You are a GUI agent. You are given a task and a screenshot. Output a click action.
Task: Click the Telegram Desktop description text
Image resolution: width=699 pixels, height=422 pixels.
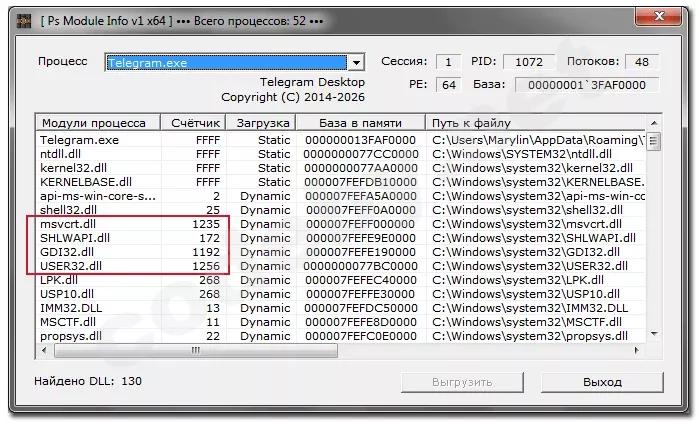point(312,82)
